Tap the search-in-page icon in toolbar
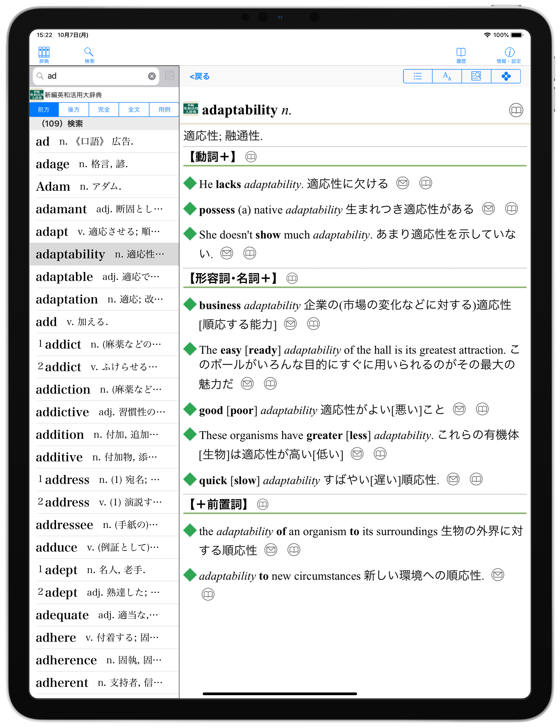Image resolution: width=560 pixels, height=728 pixels. (476, 76)
